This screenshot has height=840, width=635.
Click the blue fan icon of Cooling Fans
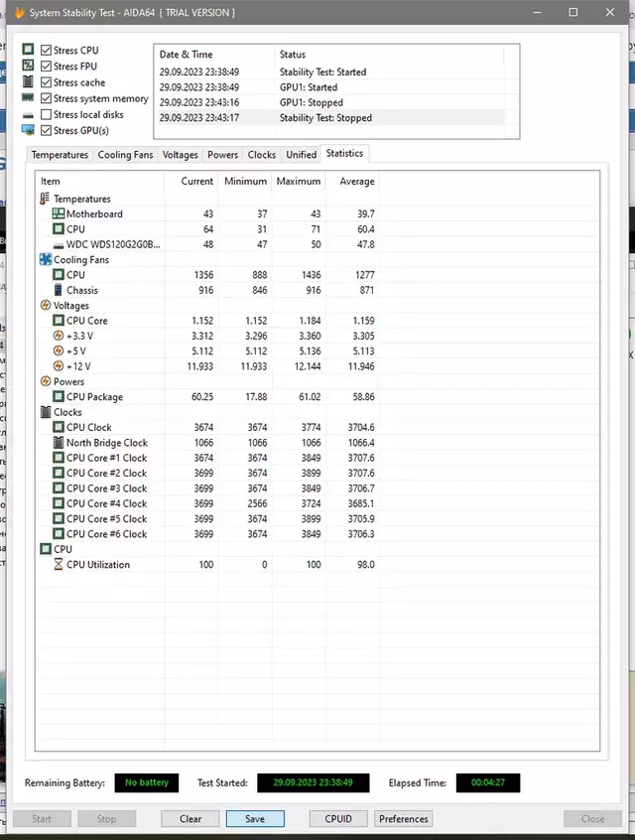click(46, 260)
